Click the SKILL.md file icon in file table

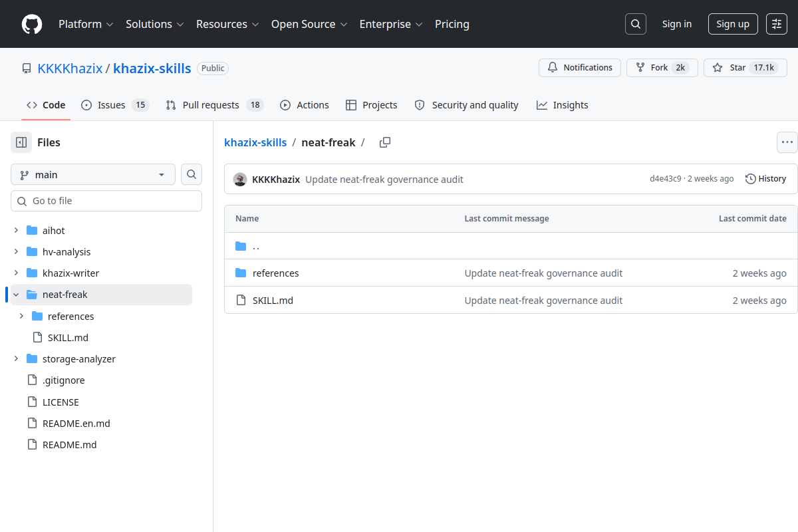click(x=241, y=301)
